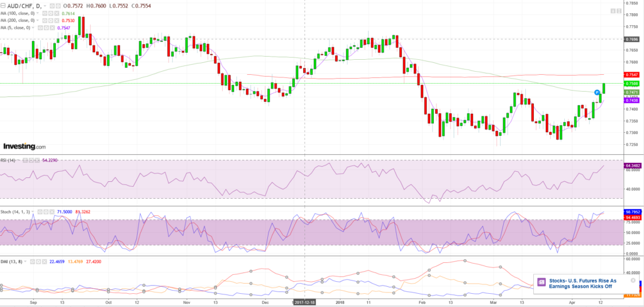Remove the RSI (14) indicator
The image size is (644, 307).
pyautogui.click(x=37, y=160)
